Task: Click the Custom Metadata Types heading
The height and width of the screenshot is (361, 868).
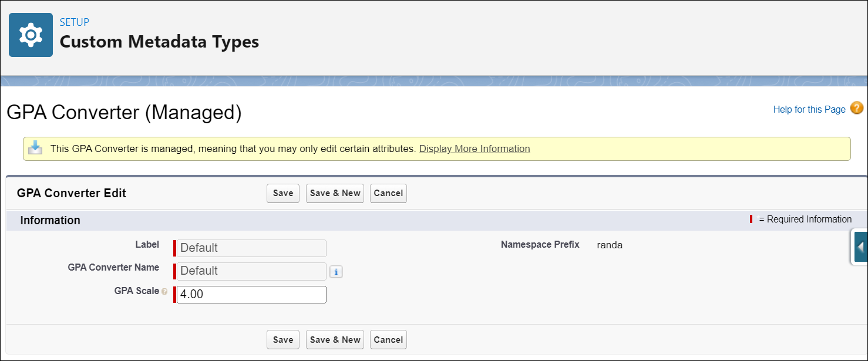Action: click(x=159, y=42)
